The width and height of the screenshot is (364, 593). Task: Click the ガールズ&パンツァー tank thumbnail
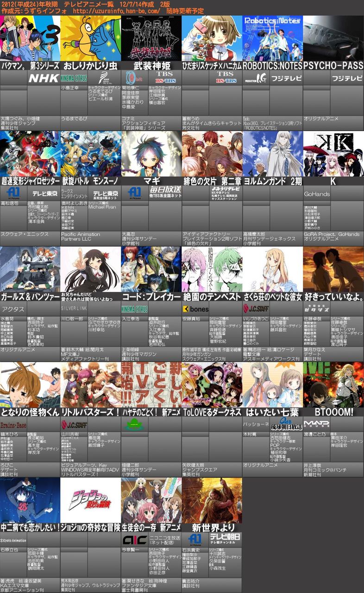pyautogui.click(x=30, y=269)
